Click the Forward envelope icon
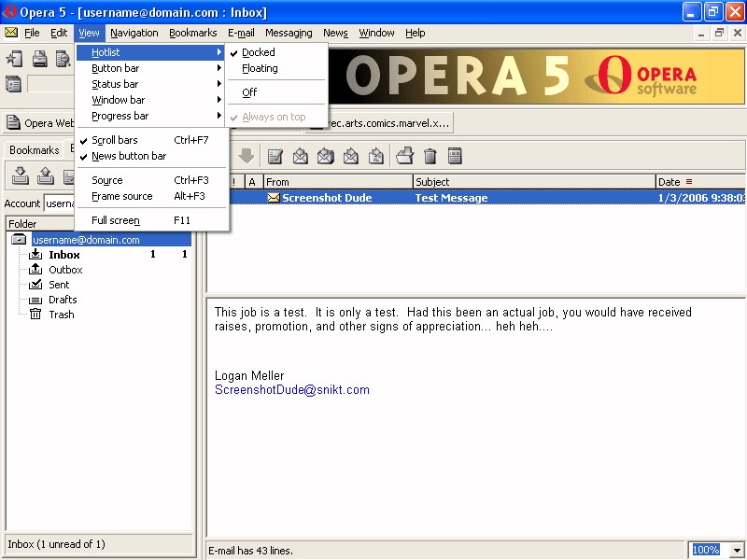 351,156
